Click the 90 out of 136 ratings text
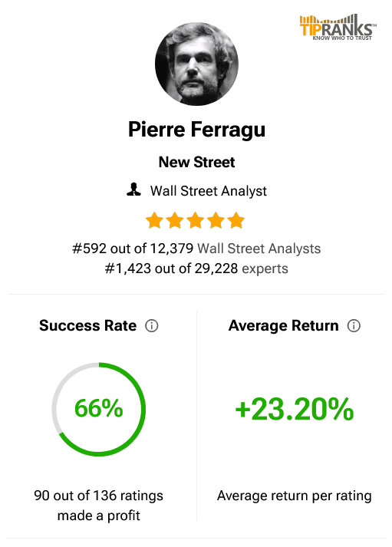The height and width of the screenshot is (547, 392). click(99, 496)
